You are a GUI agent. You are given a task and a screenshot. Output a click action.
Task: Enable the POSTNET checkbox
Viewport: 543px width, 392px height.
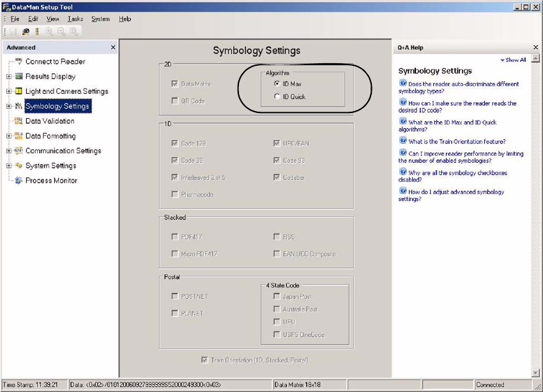point(175,296)
